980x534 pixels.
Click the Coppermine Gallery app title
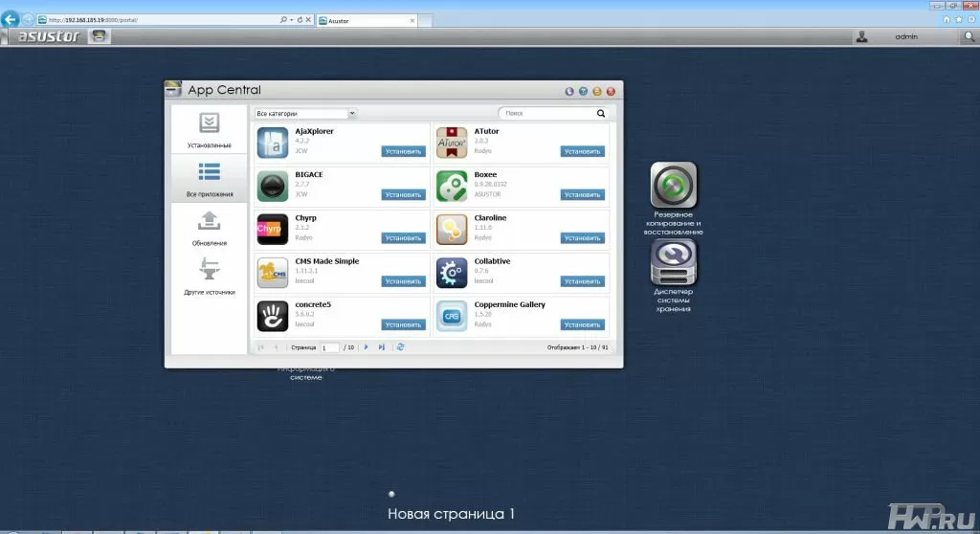point(509,304)
